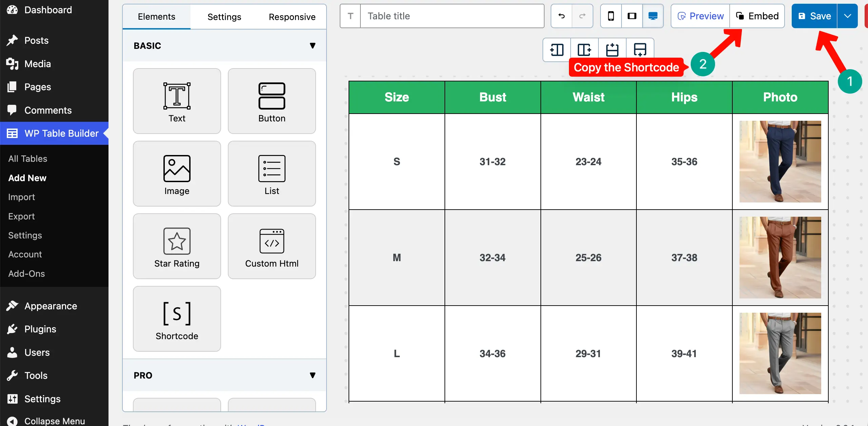Insert a column to the left

(557, 50)
